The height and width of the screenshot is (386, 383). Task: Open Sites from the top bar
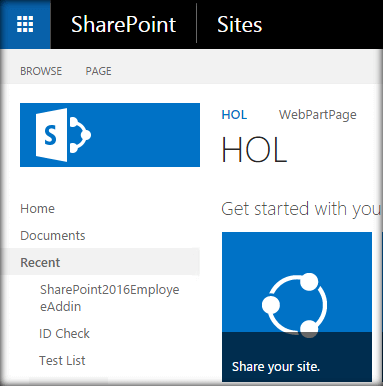tap(239, 24)
